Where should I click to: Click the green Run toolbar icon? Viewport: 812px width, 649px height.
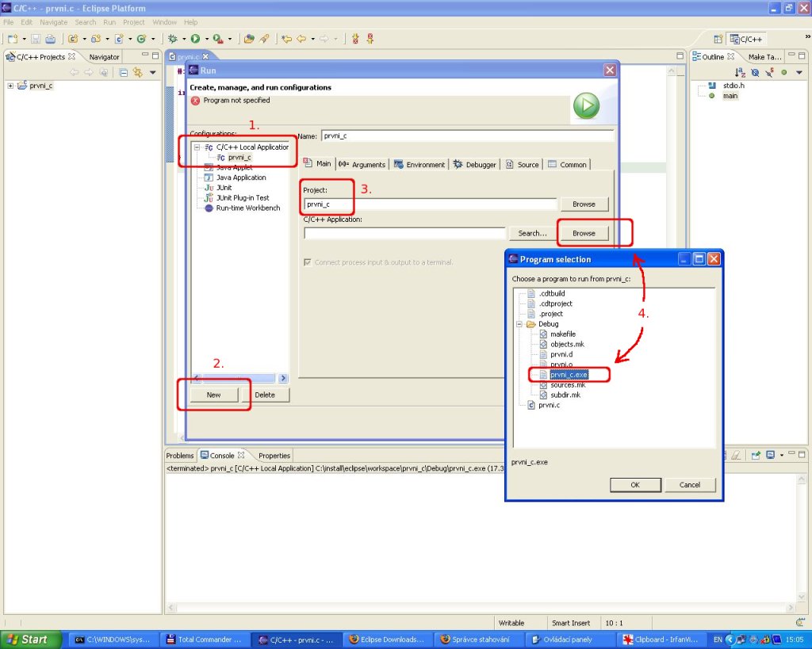[x=194, y=38]
